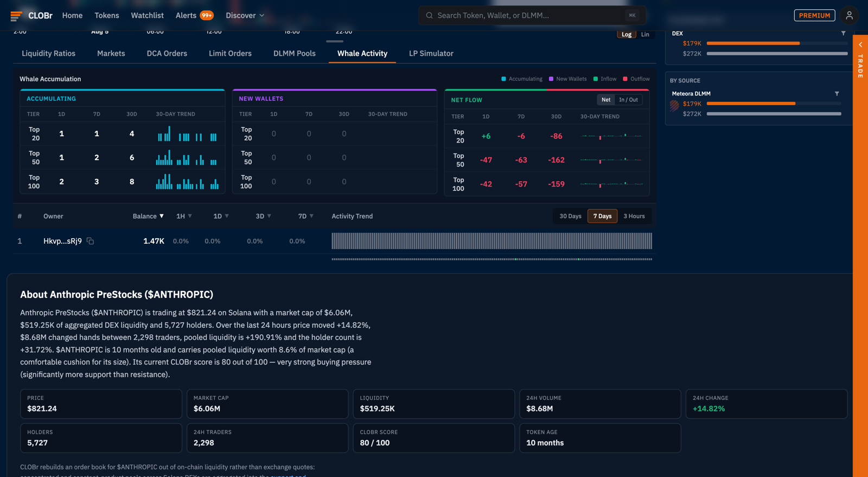Click the Top 50 net flow 30D value -162
Image resolution: width=868 pixels, height=477 pixels.
[556, 160]
